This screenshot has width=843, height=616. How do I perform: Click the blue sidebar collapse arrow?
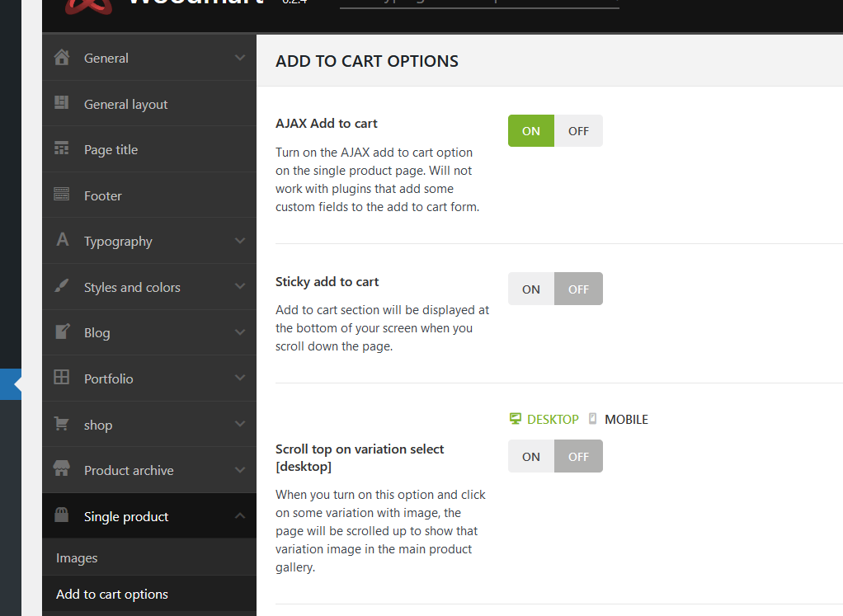(x=15, y=383)
